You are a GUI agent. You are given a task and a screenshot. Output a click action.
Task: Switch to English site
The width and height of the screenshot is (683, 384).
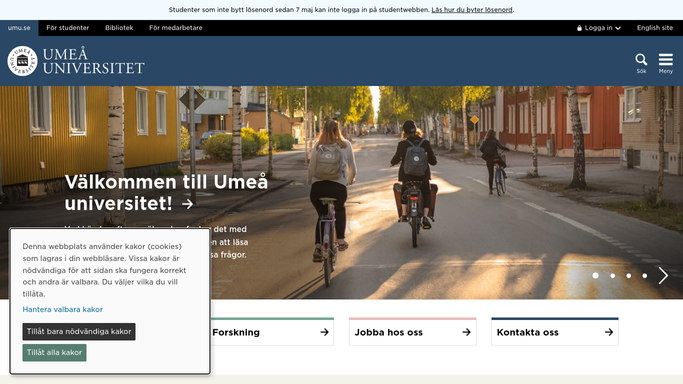(655, 28)
